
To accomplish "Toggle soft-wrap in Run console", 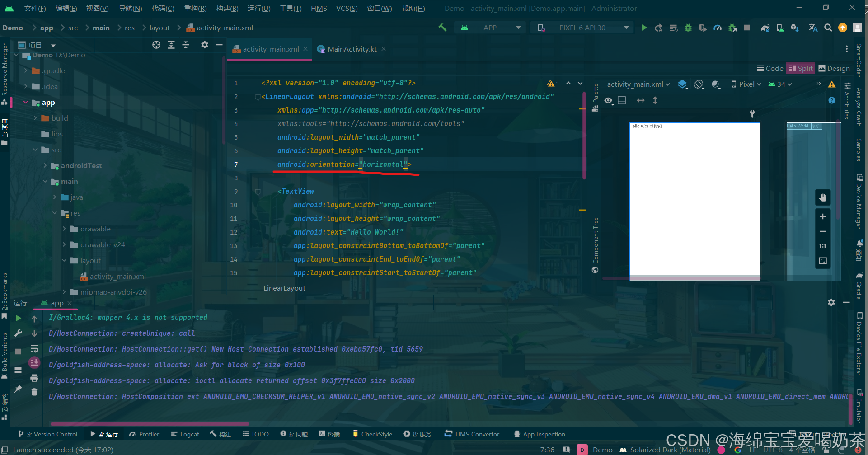I will point(34,348).
